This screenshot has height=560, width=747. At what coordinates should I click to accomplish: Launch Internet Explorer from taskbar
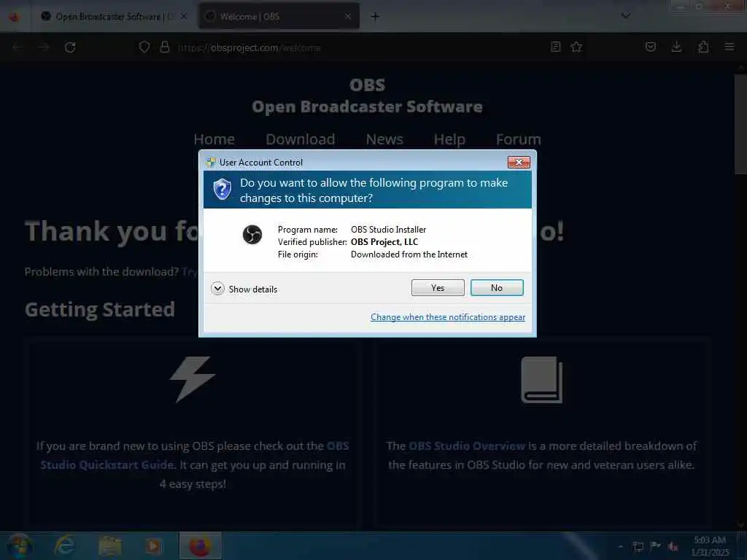[64, 545]
